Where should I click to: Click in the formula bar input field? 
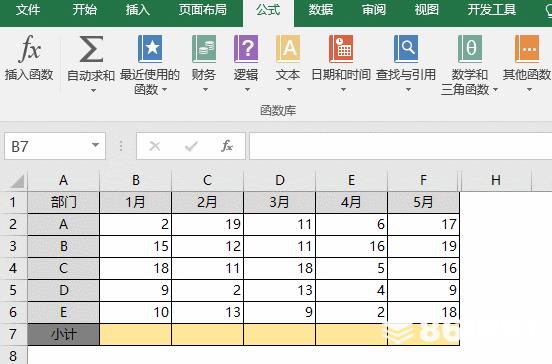point(401,145)
